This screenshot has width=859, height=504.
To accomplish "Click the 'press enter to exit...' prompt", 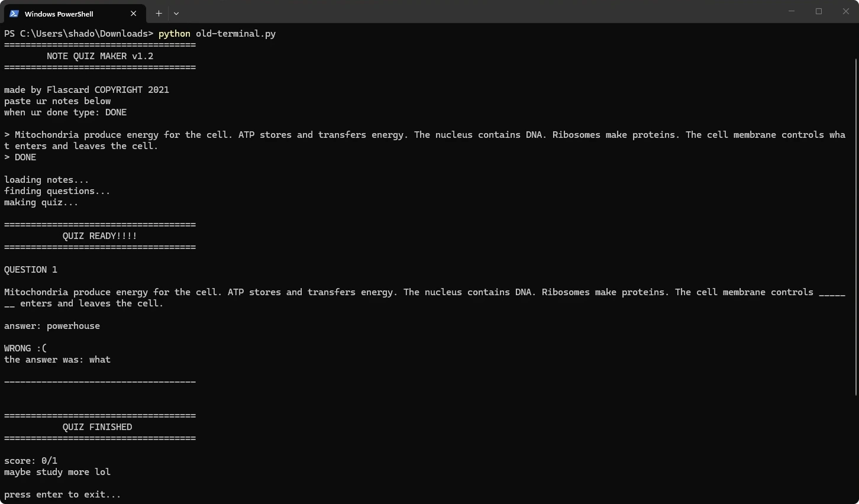I will (x=63, y=495).
